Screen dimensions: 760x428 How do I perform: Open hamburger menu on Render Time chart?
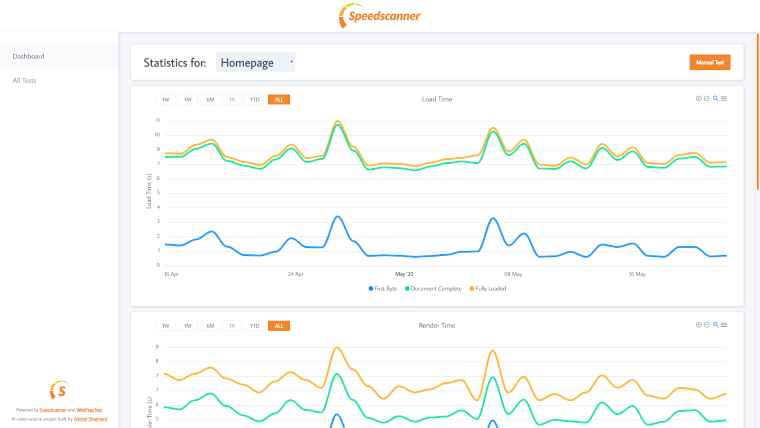pyautogui.click(x=724, y=325)
